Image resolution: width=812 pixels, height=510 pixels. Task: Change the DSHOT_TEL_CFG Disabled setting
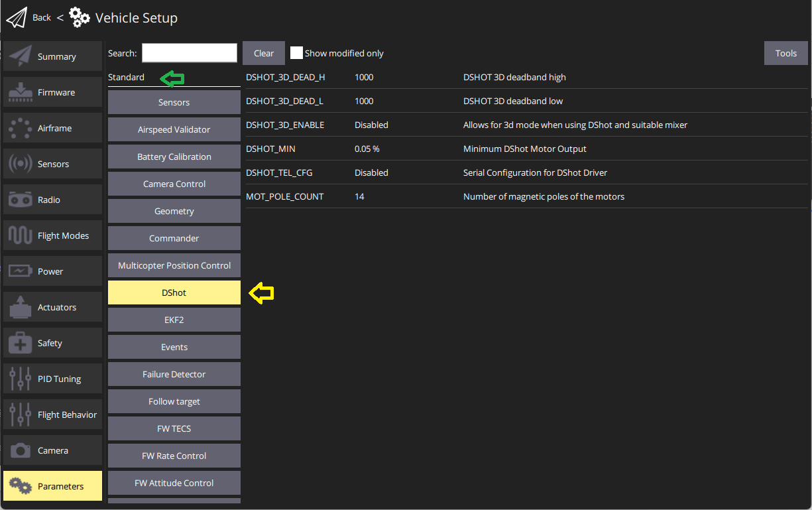pos(372,172)
